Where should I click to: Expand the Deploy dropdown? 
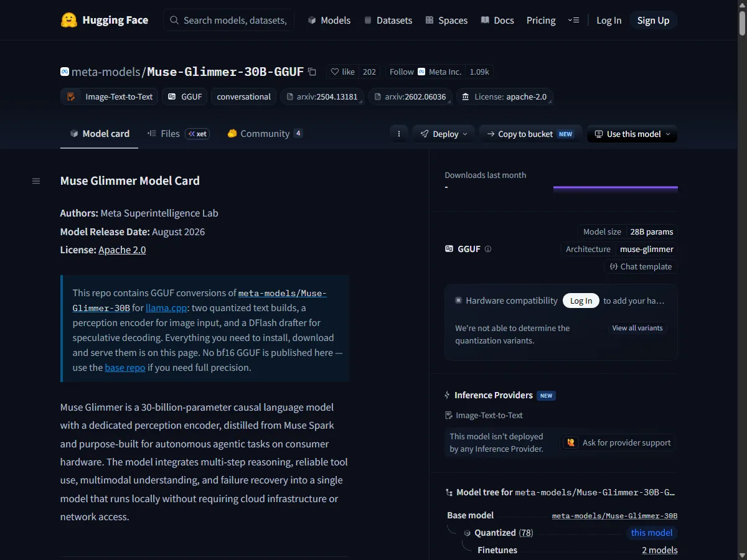pos(444,134)
